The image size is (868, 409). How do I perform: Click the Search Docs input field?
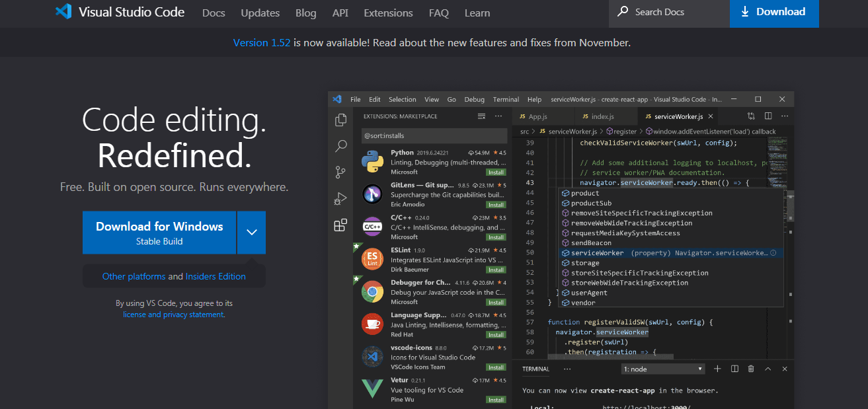[669, 12]
